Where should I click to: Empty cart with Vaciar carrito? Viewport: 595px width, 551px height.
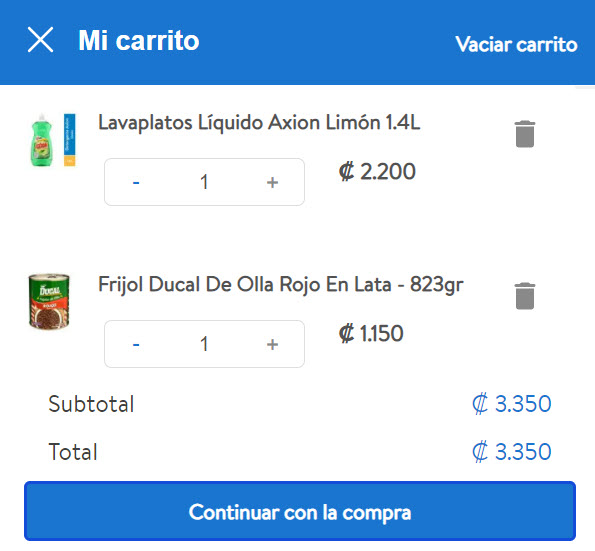516,44
